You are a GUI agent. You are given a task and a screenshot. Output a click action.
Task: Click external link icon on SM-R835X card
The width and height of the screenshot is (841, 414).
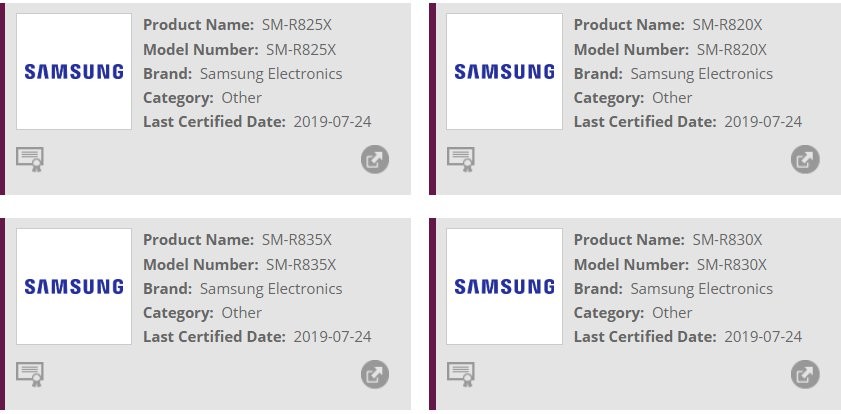375,374
